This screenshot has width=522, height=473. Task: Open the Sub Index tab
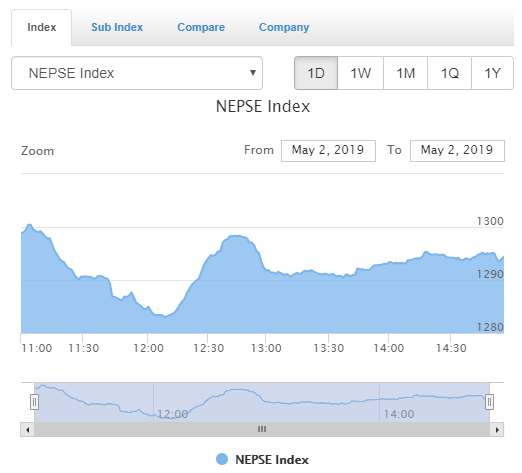[117, 27]
